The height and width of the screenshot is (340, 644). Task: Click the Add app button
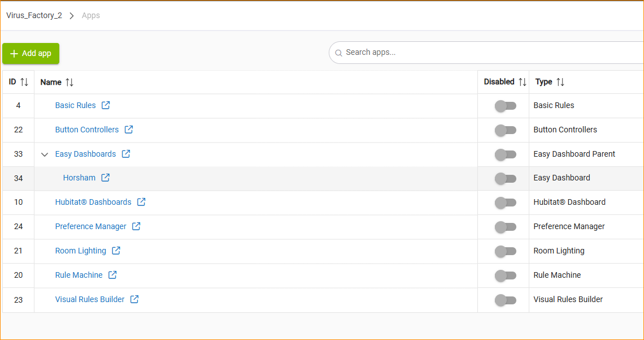tap(31, 53)
